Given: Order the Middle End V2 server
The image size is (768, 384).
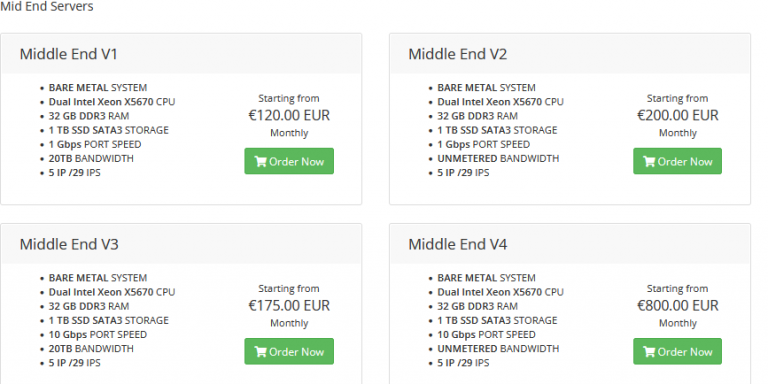Looking at the screenshot, I should [677, 161].
